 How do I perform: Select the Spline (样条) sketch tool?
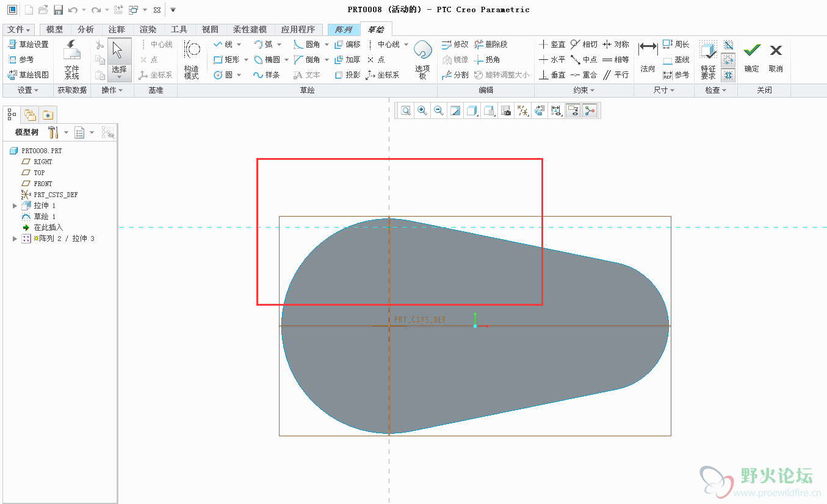pyautogui.click(x=267, y=75)
